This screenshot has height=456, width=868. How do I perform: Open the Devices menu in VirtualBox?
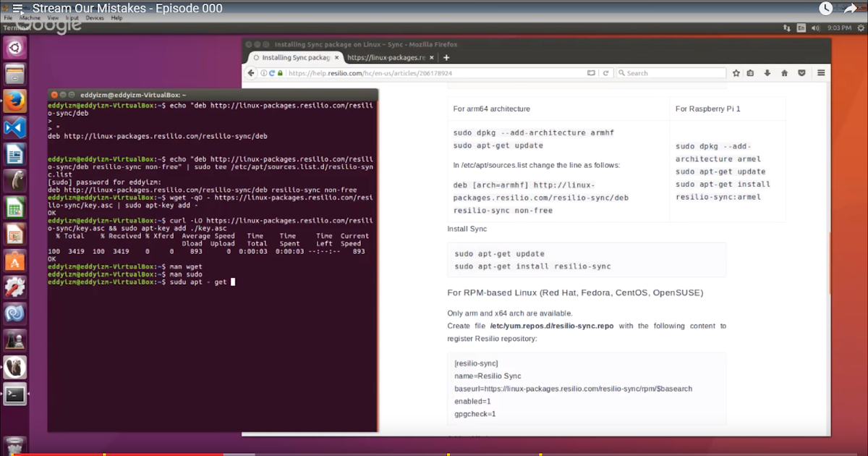[x=95, y=17]
